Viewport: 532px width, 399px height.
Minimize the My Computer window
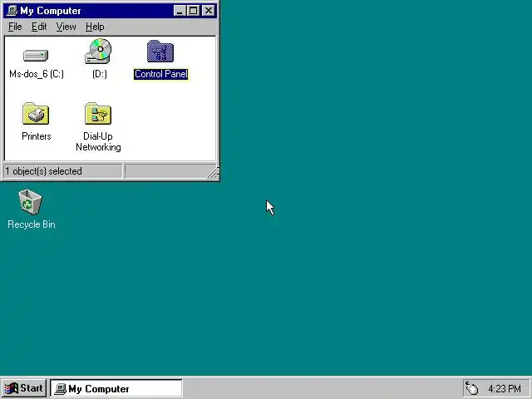pos(180,11)
